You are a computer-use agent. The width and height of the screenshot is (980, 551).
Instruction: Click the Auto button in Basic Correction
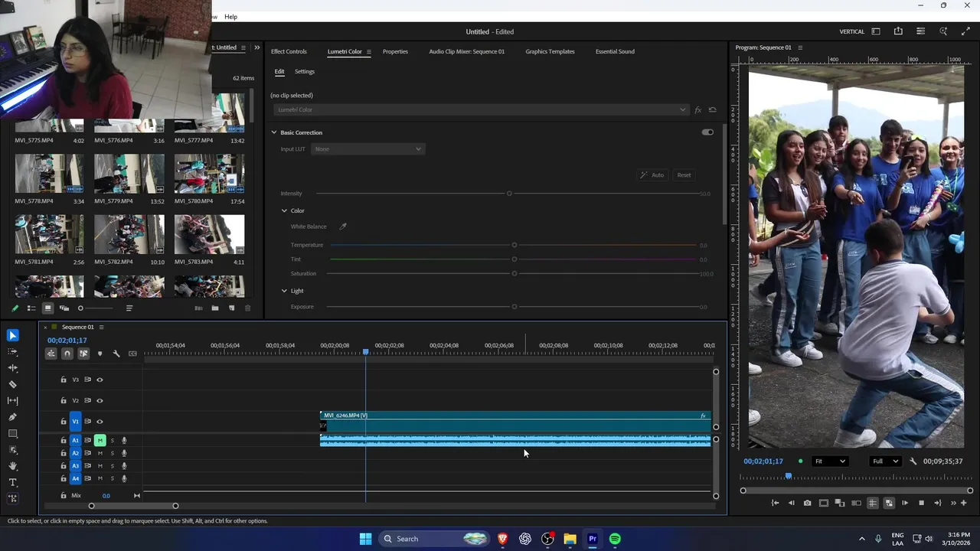click(x=652, y=175)
